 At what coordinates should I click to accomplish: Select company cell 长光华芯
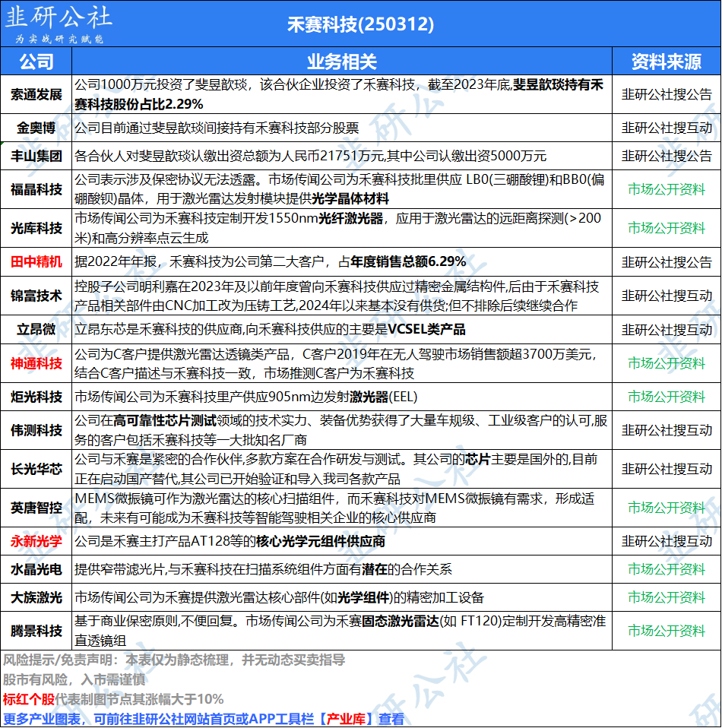coord(36,469)
